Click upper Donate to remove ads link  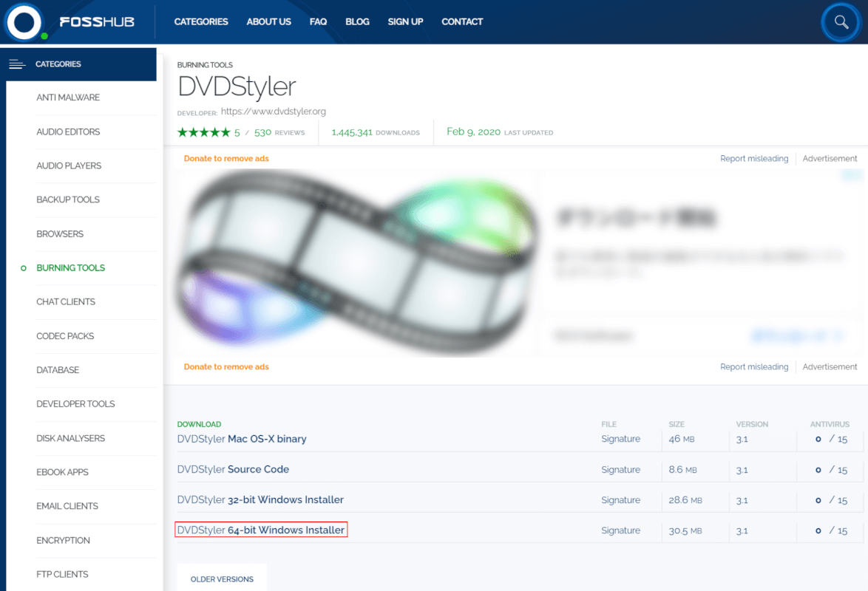[226, 158]
